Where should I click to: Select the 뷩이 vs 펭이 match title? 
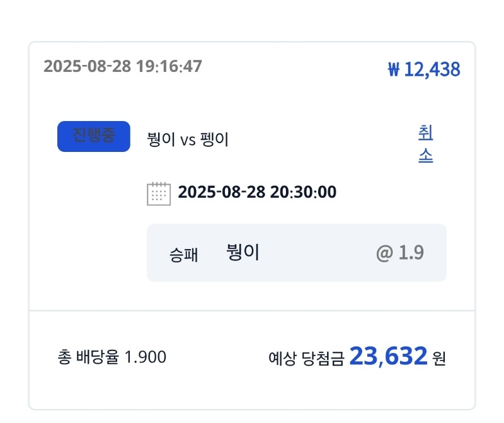point(187,139)
